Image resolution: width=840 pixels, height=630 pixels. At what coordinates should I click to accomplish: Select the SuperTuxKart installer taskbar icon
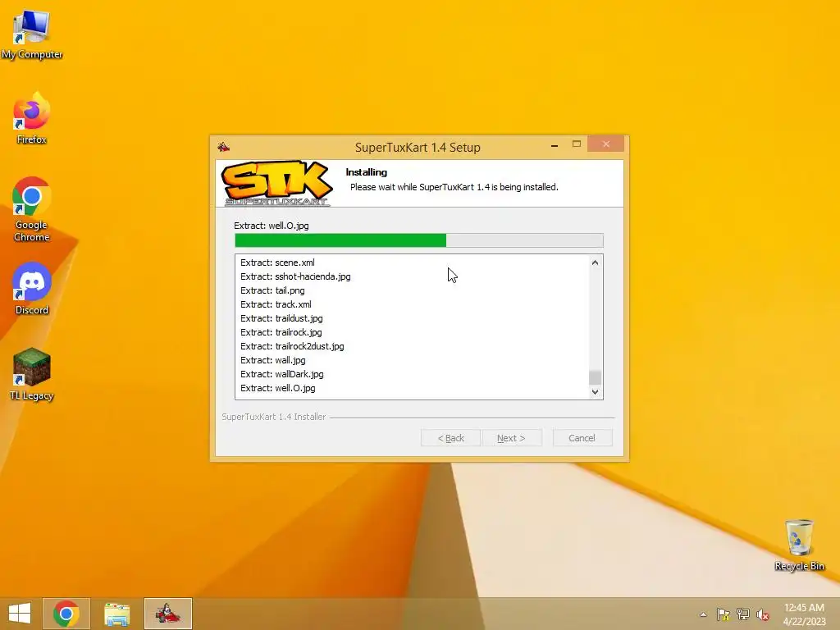point(167,614)
